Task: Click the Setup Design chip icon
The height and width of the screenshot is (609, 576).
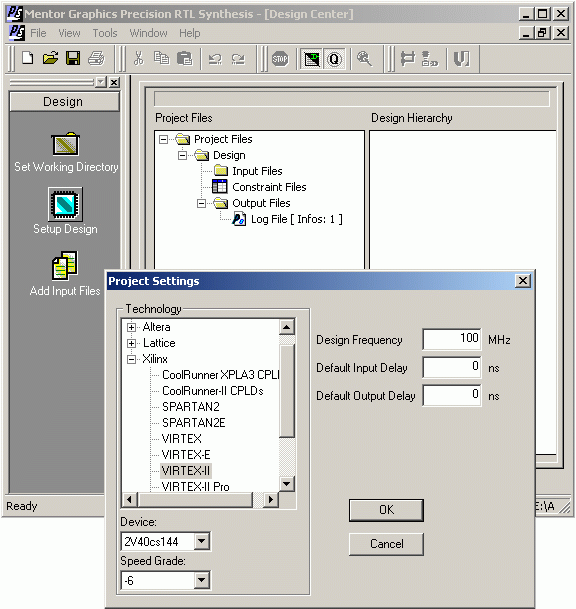Action: 65,205
